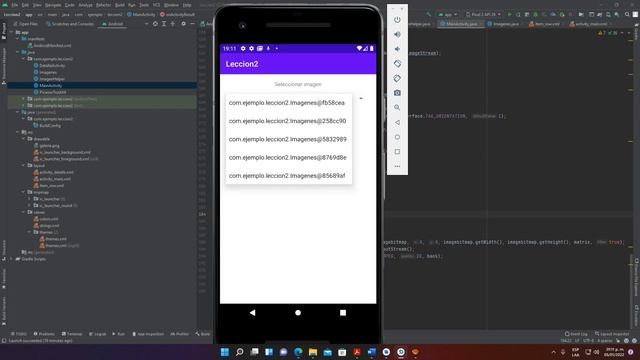
Task: Open the File menu
Action: (15, 5)
